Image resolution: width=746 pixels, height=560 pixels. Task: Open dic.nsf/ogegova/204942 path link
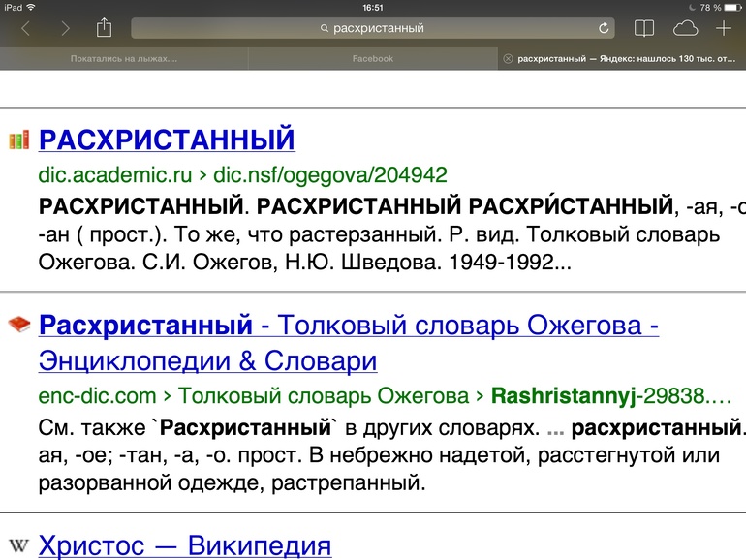click(330, 175)
